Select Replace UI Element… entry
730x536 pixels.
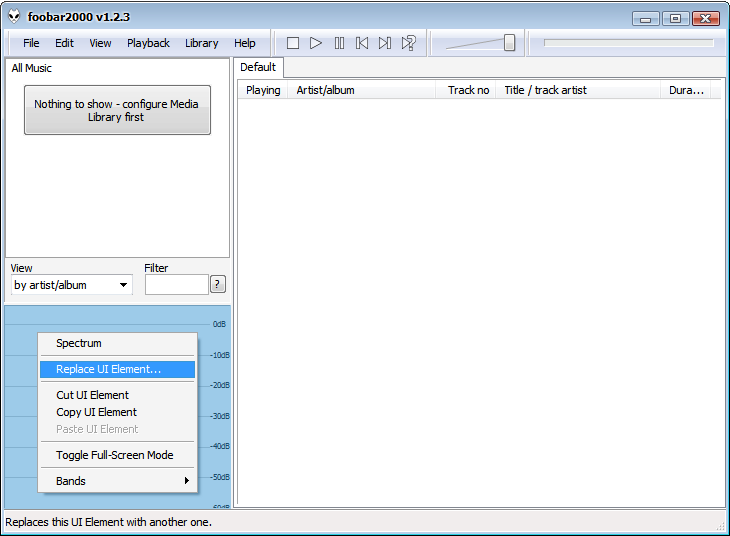tap(117, 369)
